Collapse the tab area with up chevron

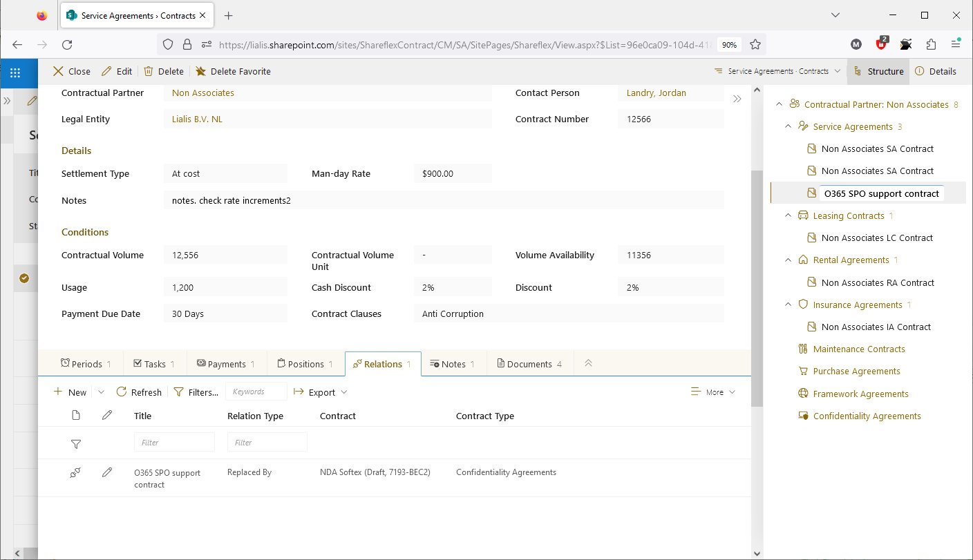tap(589, 363)
